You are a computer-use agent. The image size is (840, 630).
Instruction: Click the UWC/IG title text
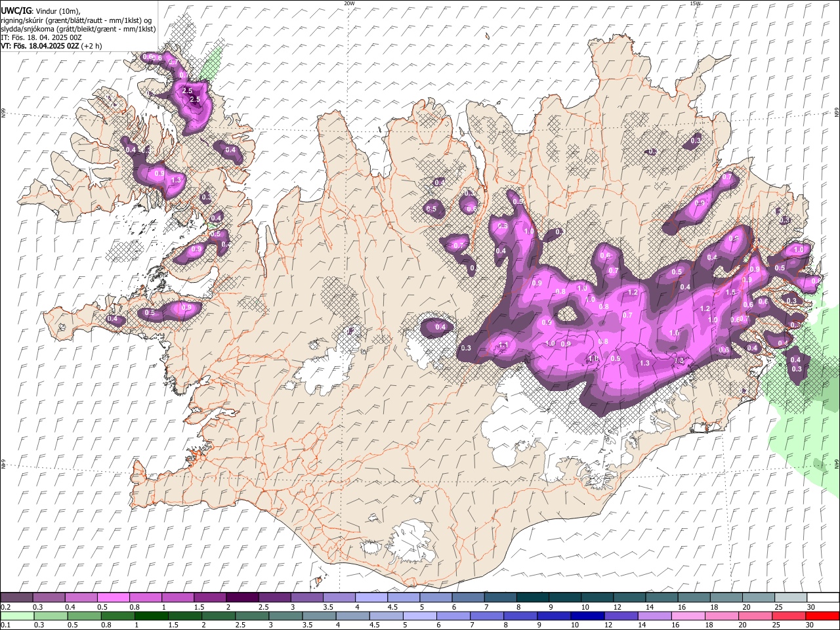tap(16, 11)
